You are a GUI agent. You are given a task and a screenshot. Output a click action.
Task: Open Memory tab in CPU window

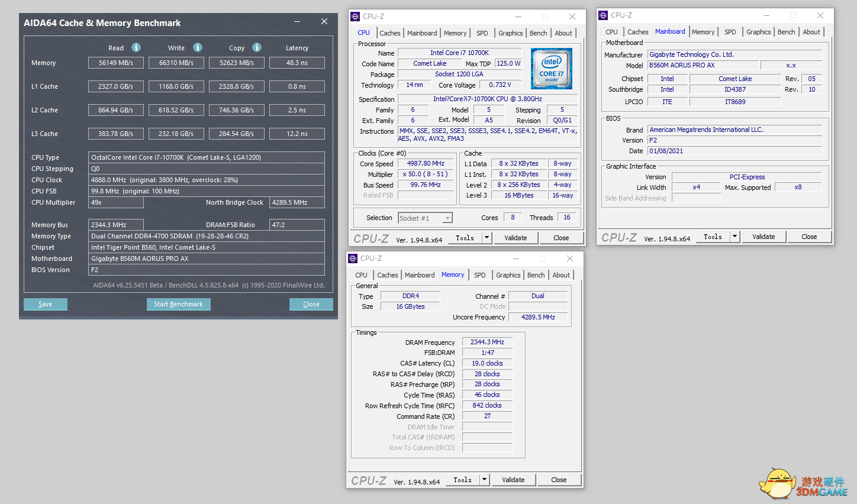455,33
